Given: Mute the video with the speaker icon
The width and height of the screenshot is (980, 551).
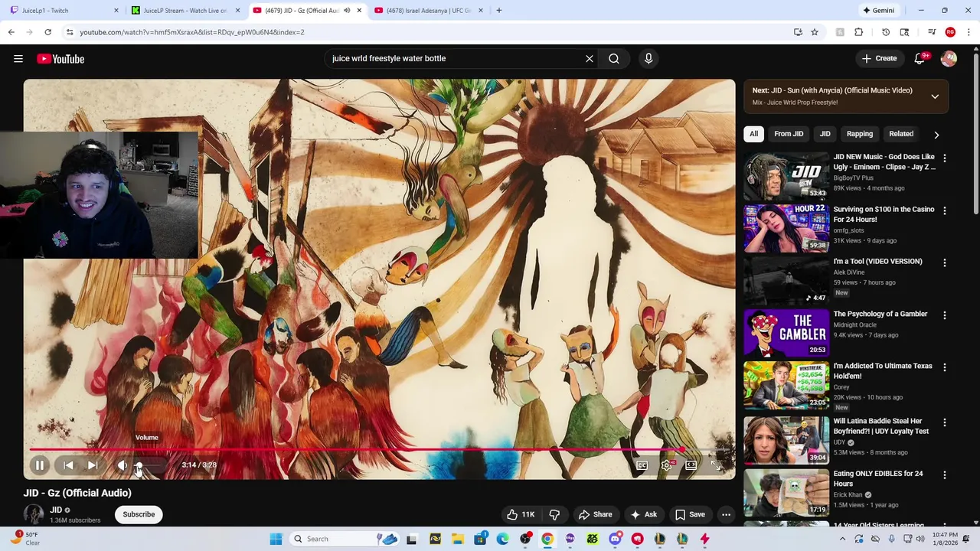Looking at the screenshot, I should coord(122,465).
